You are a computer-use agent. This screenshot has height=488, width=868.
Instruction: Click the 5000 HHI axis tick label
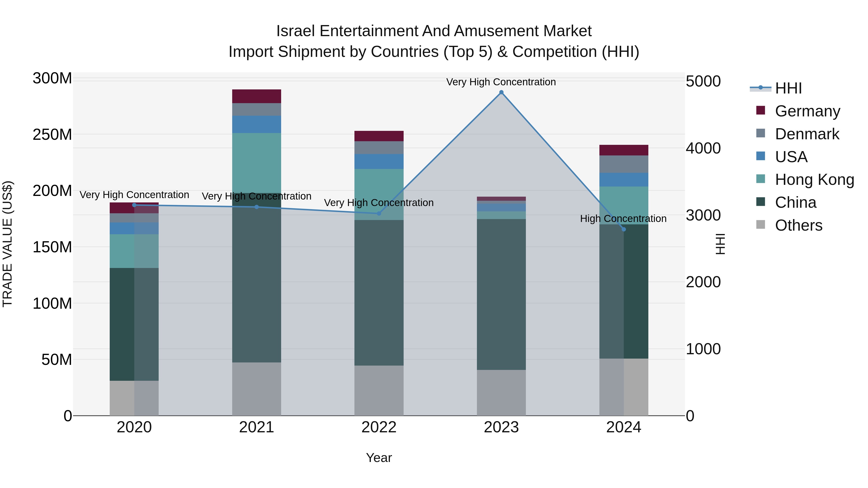pos(703,81)
